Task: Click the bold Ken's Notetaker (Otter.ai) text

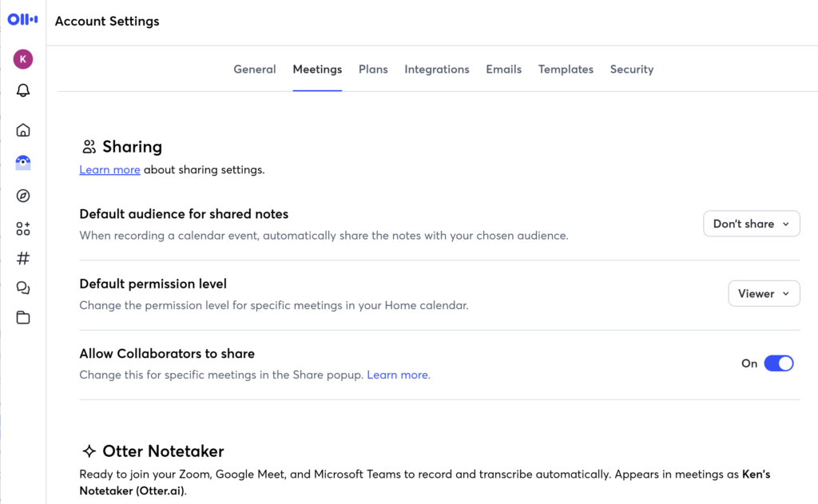Action: [x=425, y=482]
